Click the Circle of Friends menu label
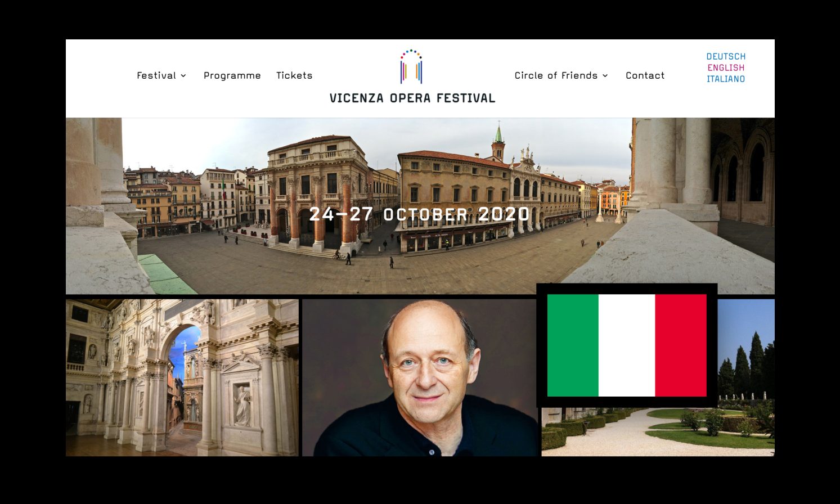This screenshot has height=504, width=840. tap(556, 75)
